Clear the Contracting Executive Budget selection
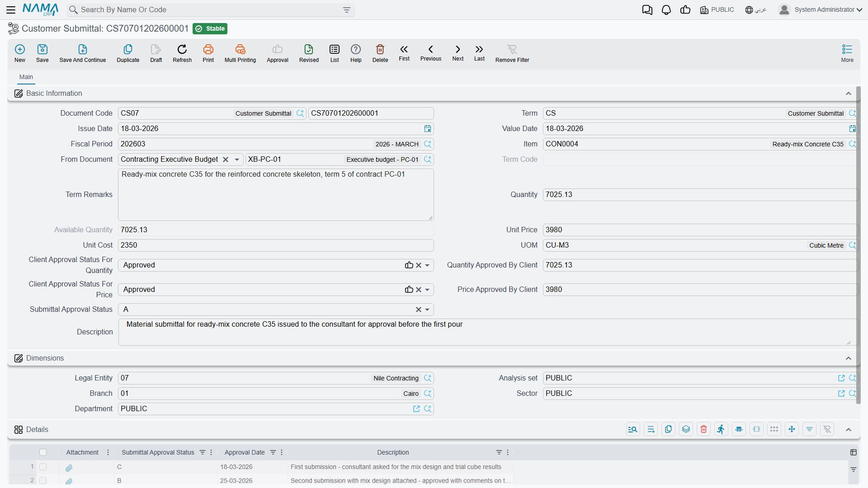The height and width of the screenshot is (488, 868). 226,160
